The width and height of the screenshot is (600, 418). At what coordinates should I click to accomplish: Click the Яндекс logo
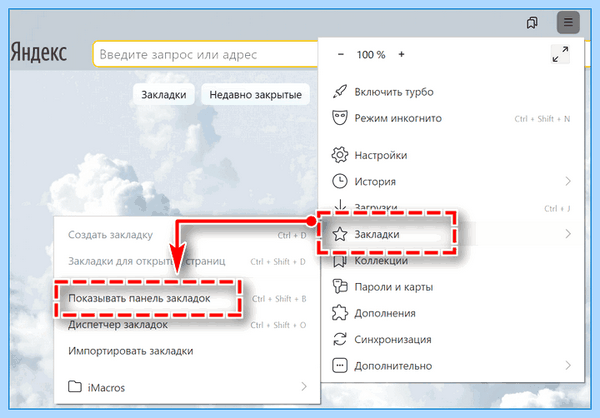(39, 52)
